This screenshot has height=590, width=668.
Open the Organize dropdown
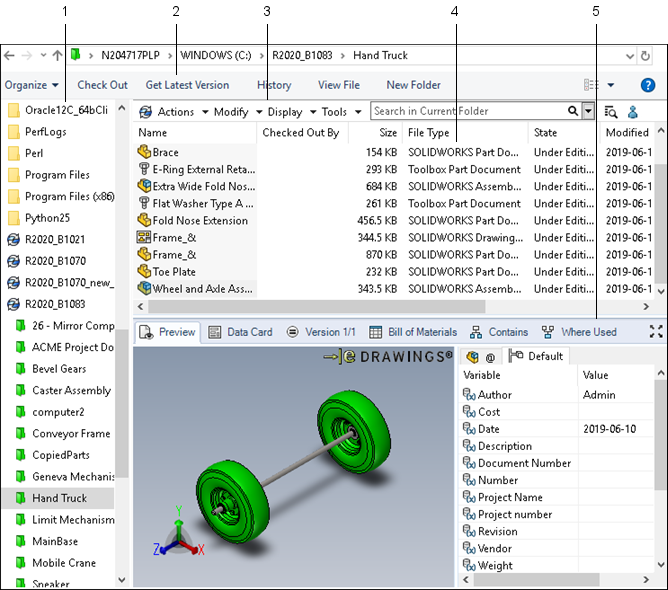[x=31, y=85]
